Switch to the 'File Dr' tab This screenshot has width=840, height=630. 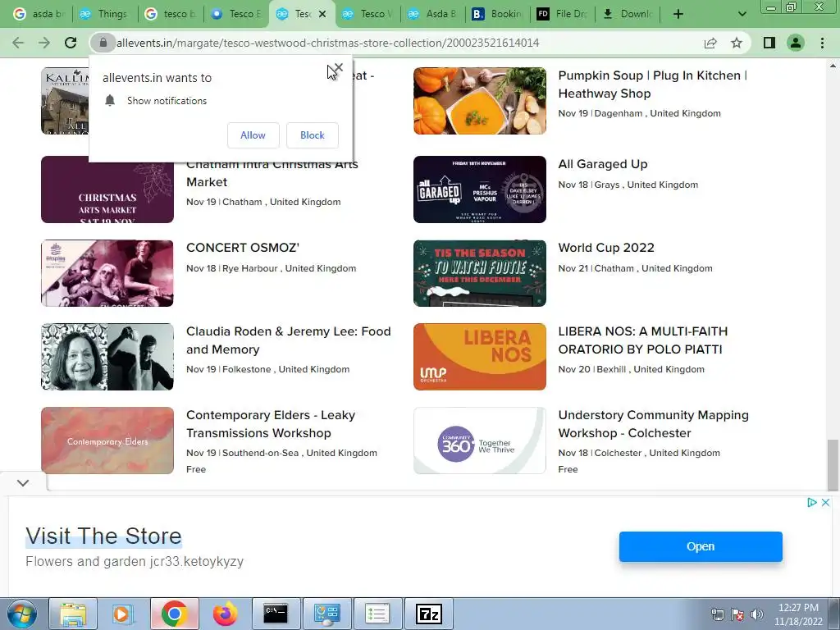tap(564, 14)
